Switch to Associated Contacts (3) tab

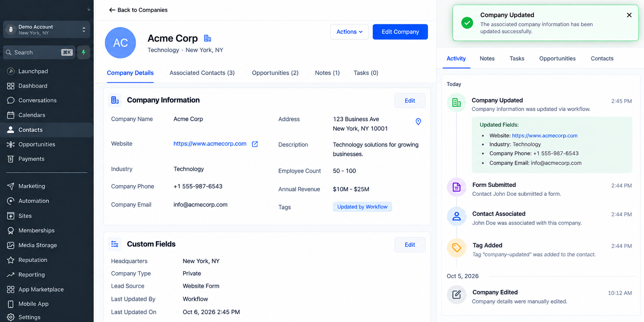point(202,73)
